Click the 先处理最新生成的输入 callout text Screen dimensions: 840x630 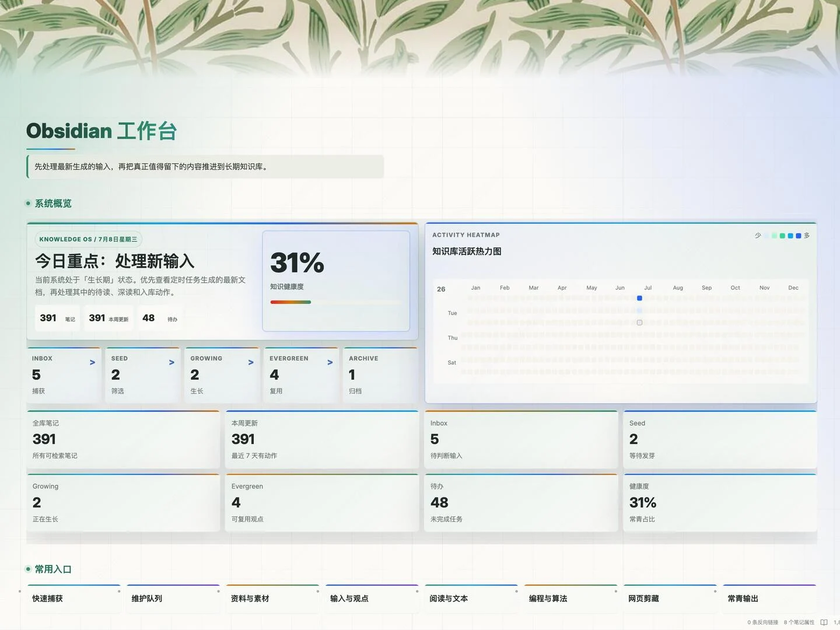[151, 166]
